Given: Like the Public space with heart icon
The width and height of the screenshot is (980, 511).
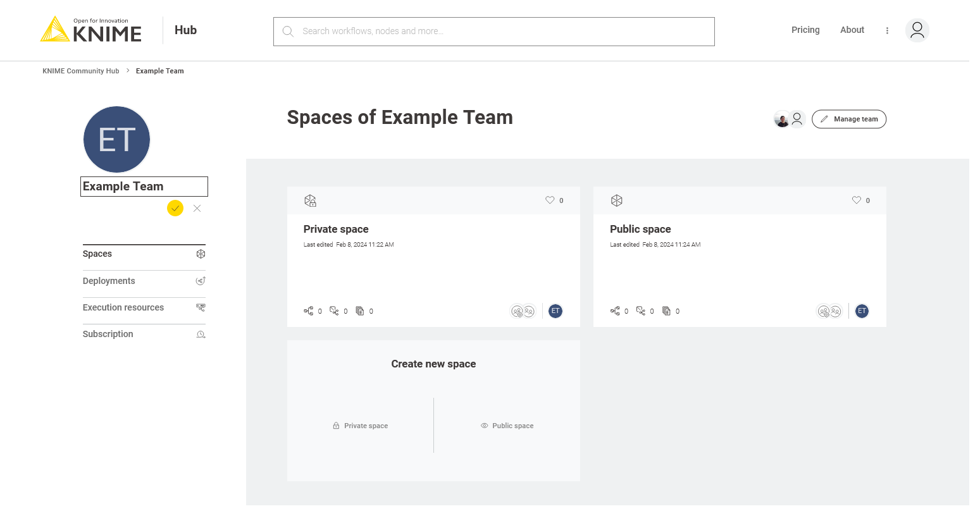Looking at the screenshot, I should point(856,200).
